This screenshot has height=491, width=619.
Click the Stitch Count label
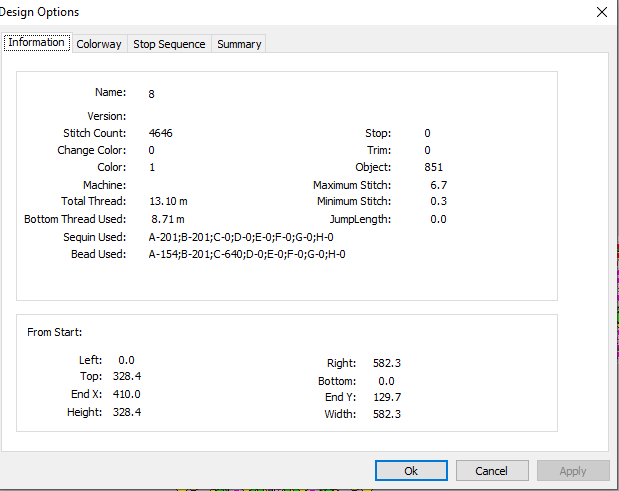[95, 133]
